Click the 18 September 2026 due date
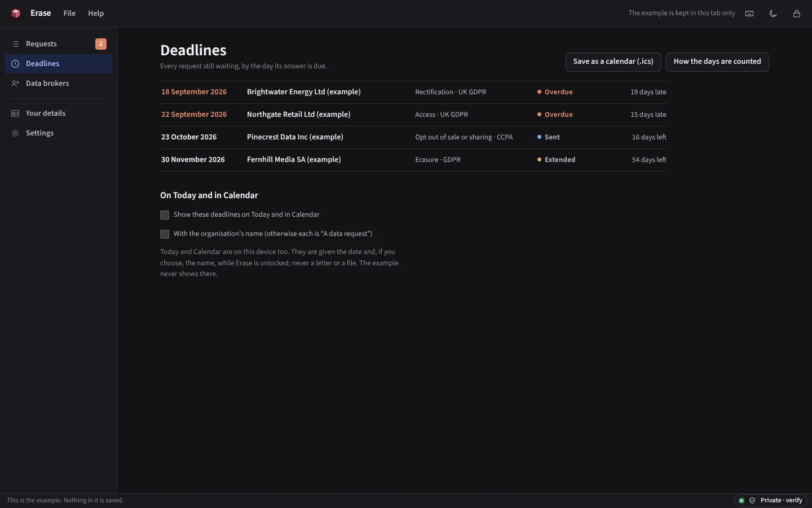 click(x=194, y=92)
